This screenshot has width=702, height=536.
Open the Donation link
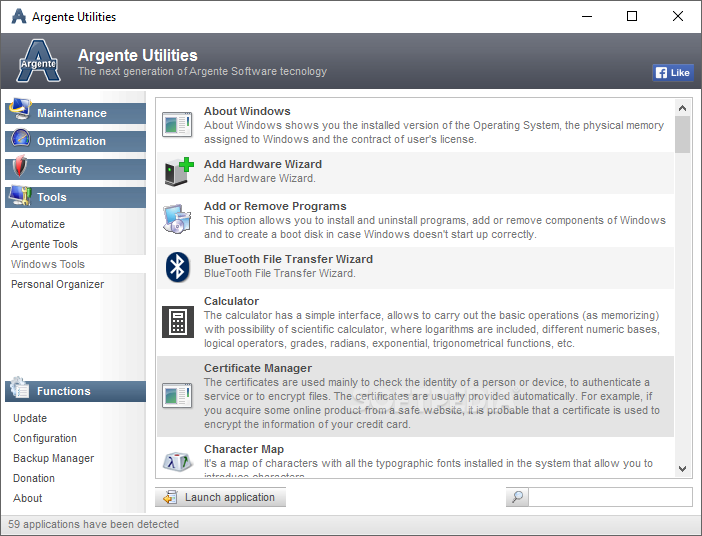pyautogui.click(x=34, y=478)
